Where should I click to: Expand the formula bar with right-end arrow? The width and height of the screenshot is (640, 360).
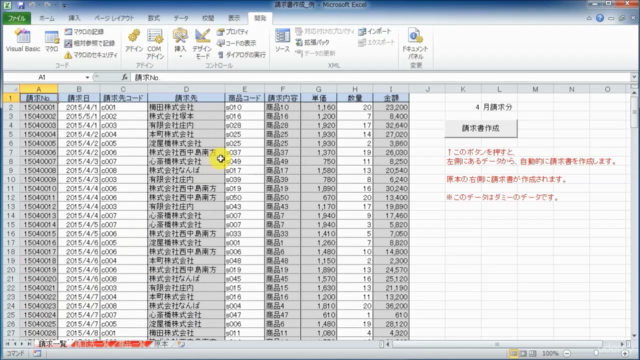tap(634, 77)
